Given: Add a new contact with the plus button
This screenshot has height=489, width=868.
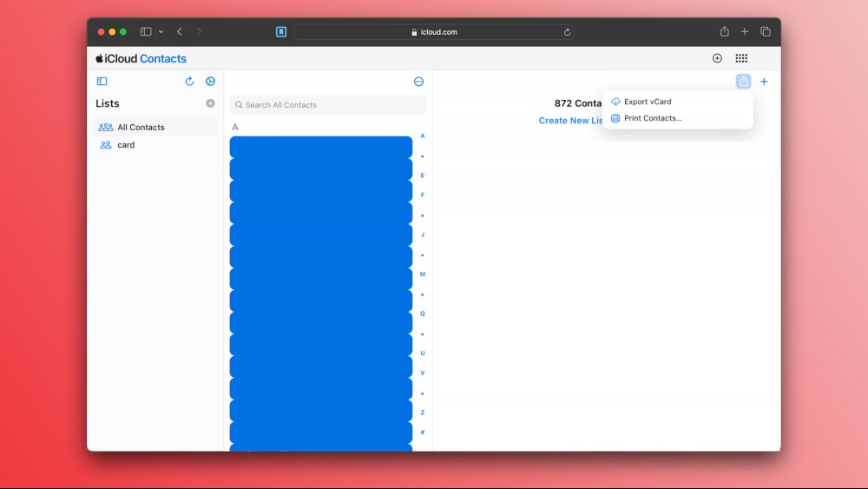Looking at the screenshot, I should [764, 82].
